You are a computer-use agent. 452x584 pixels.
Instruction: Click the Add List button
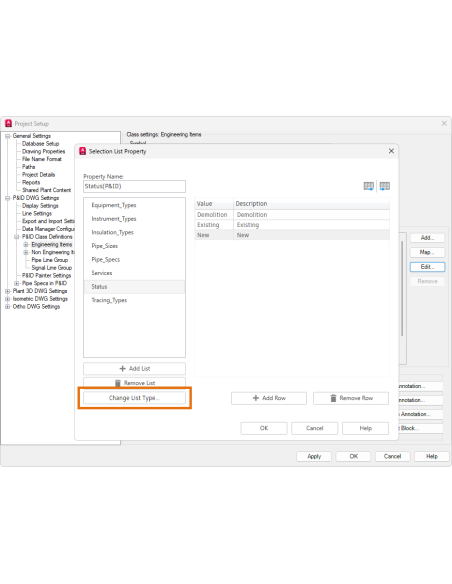pos(134,369)
